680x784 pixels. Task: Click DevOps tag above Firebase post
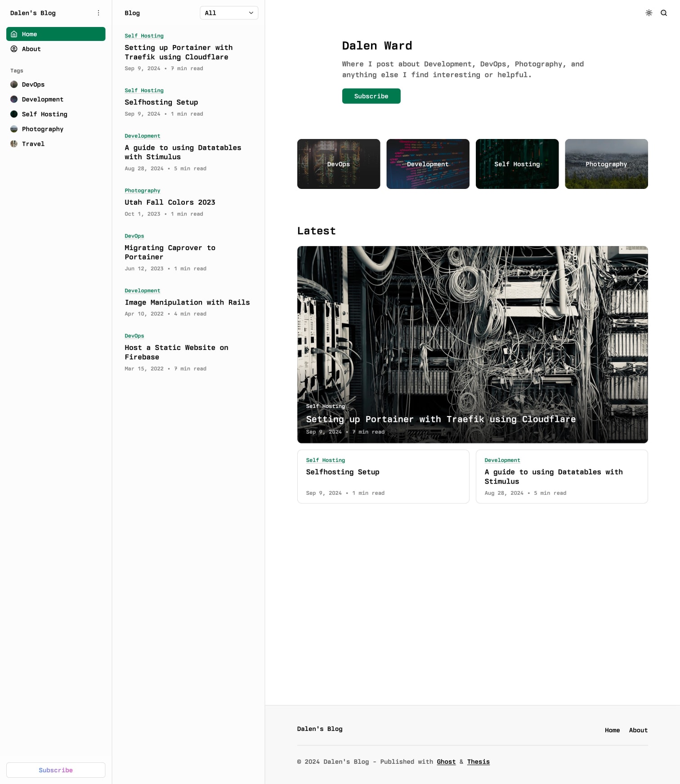coord(134,336)
